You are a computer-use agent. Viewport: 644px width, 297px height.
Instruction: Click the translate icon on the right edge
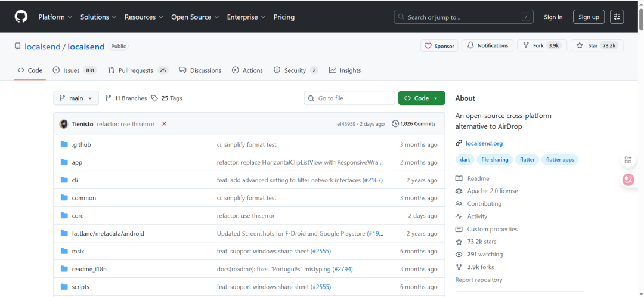[628, 180]
